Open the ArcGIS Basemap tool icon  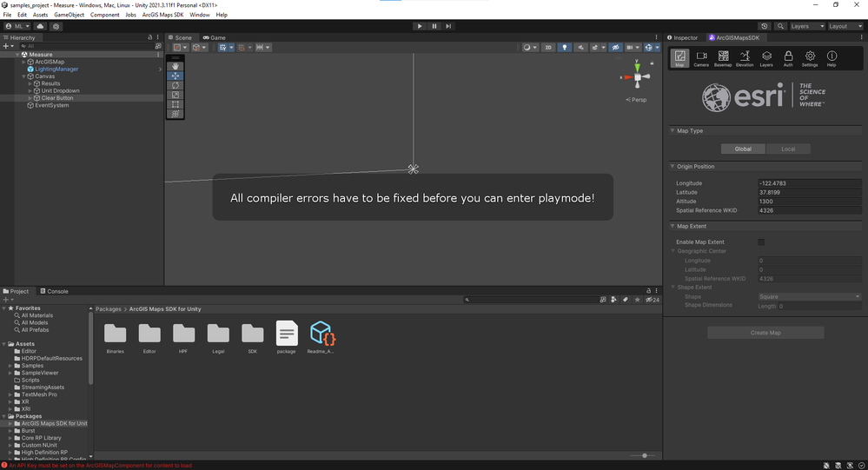(x=723, y=58)
